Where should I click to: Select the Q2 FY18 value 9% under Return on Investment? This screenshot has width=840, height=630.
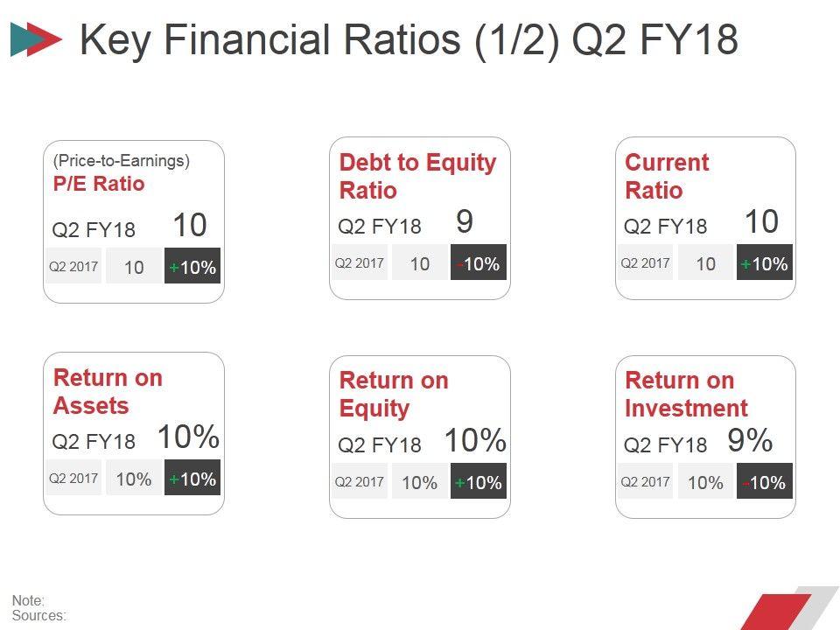point(750,441)
